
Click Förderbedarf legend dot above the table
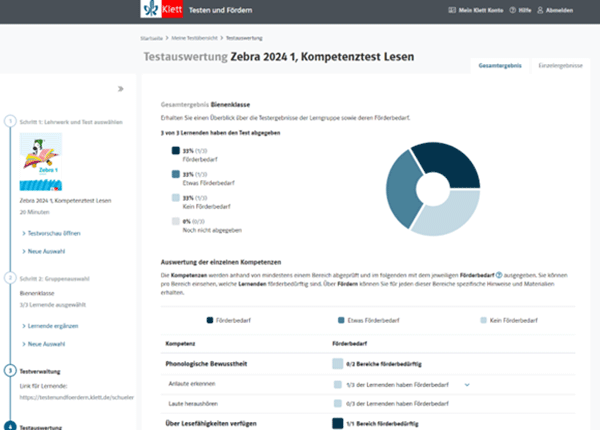tap(210, 320)
